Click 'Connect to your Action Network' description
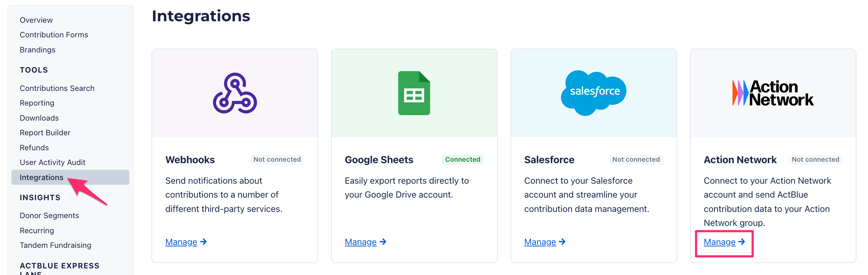 pyautogui.click(x=767, y=202)
